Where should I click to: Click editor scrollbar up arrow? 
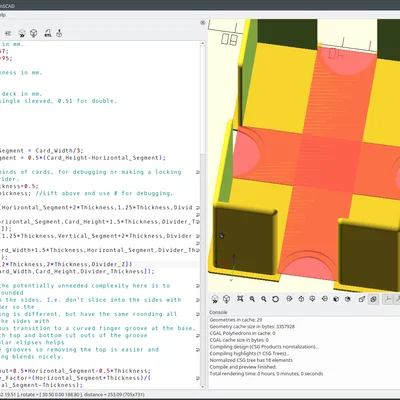click(203, 44)
